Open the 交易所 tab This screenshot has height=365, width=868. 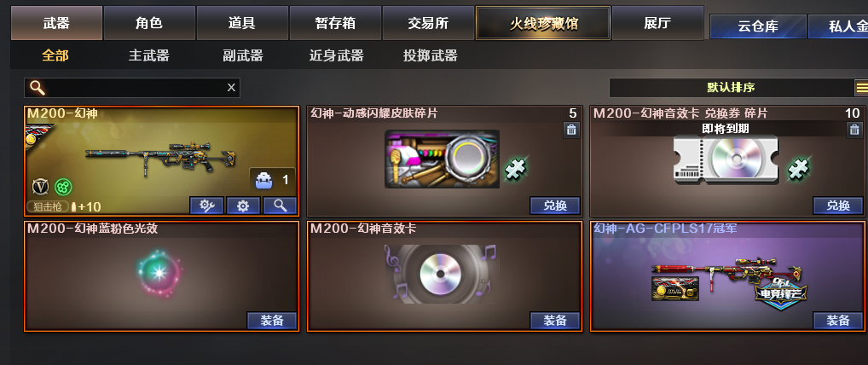428,23
